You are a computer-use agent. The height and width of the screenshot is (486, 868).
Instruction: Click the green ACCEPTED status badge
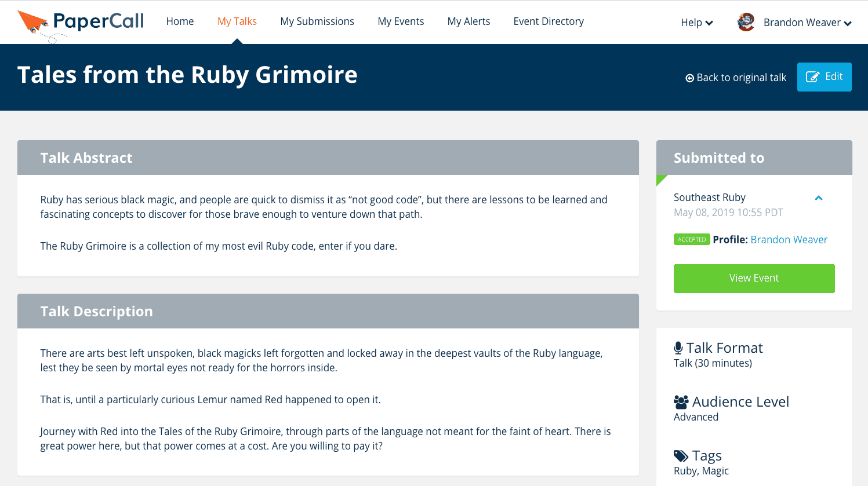coord(692,240)
